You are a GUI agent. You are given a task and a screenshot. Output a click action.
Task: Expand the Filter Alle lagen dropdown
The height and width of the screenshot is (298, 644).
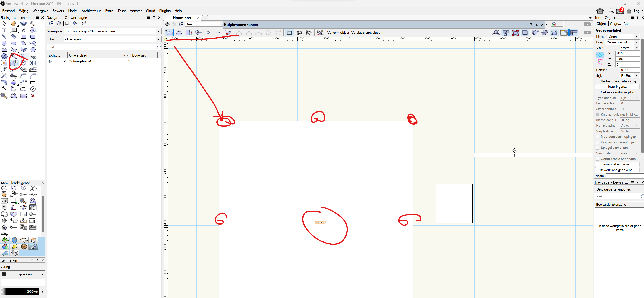(x=158, y=39)
